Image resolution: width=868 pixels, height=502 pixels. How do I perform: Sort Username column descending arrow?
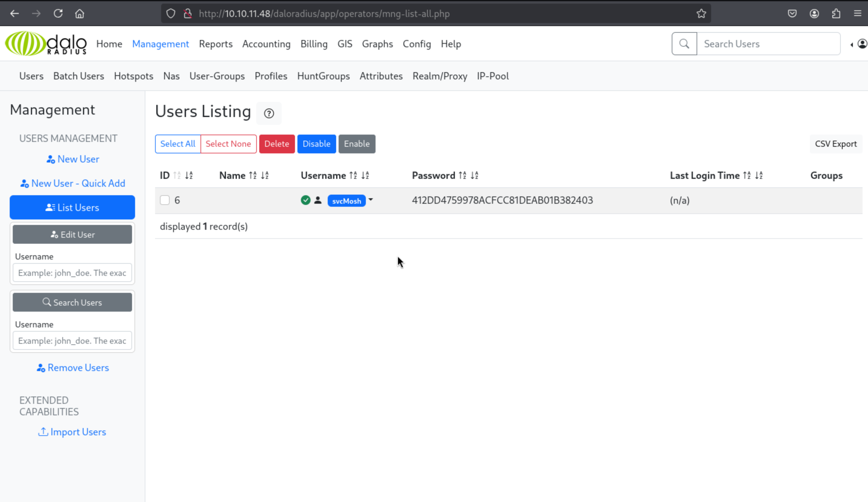pyautogui.click(x=365, y=176)
